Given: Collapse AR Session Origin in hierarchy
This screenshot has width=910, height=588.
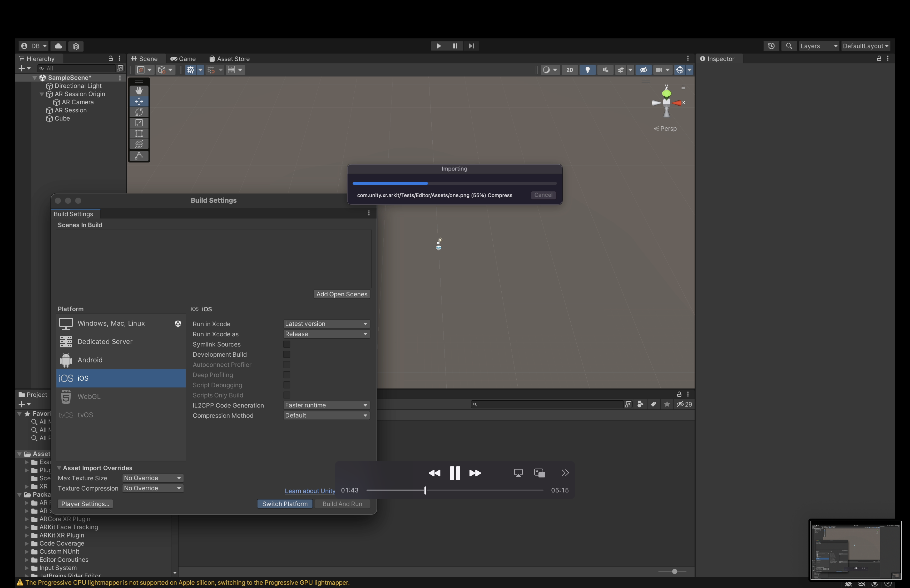Looking at the screenshot, I should 42,94.
